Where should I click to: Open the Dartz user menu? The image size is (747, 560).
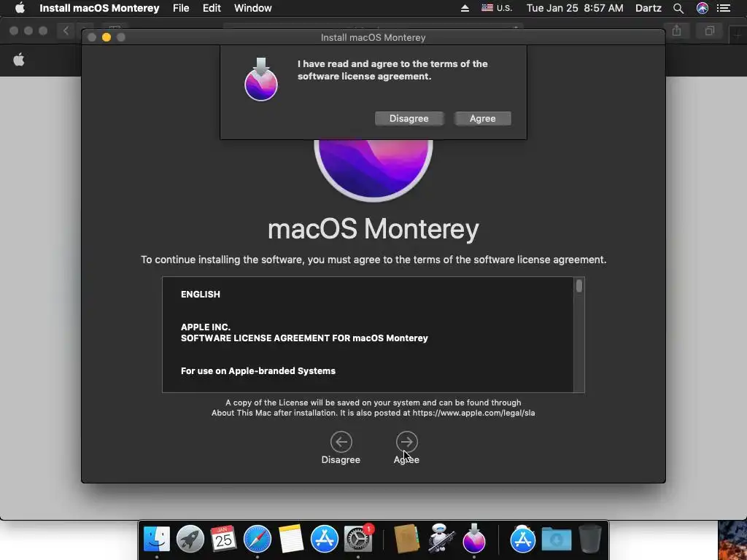tap(648, 8)
